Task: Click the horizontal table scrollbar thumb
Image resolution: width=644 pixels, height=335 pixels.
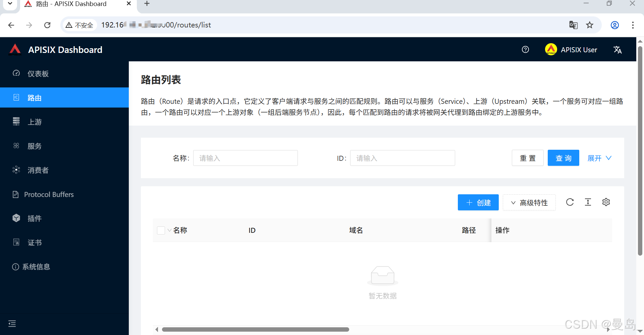Action: 256,330
